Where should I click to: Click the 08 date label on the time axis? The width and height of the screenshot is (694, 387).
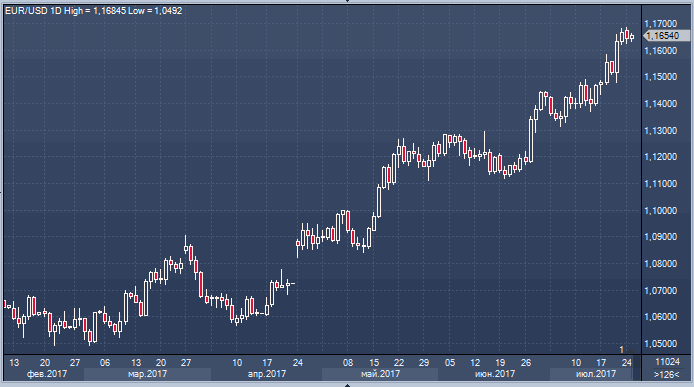coord(348,363)
